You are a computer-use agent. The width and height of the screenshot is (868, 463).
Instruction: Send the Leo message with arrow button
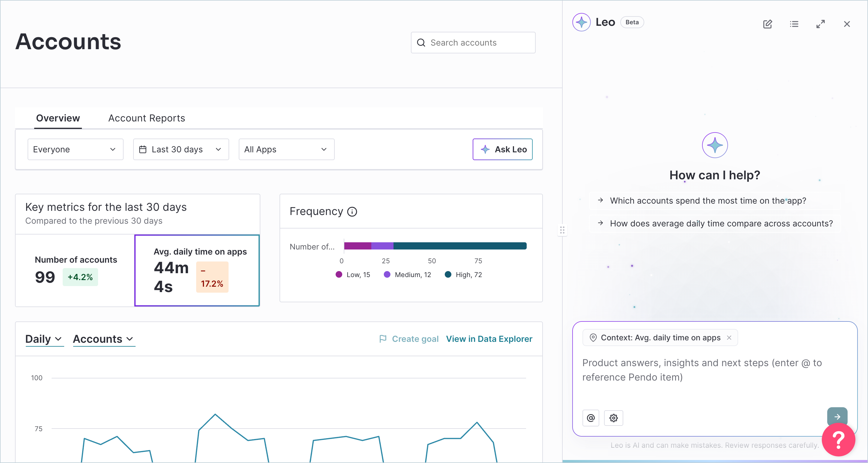point(837,417)
